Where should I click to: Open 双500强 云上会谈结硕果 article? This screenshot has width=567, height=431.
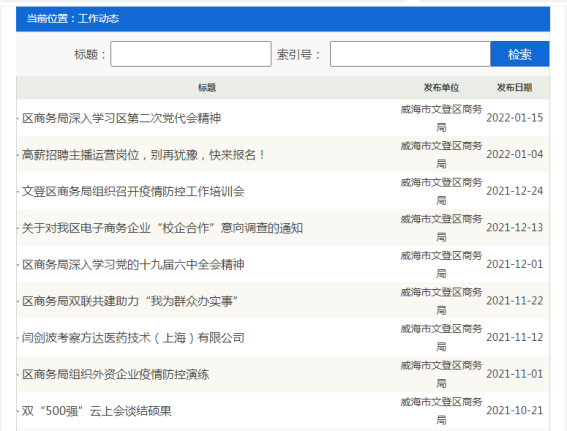(x=97, y=411)
